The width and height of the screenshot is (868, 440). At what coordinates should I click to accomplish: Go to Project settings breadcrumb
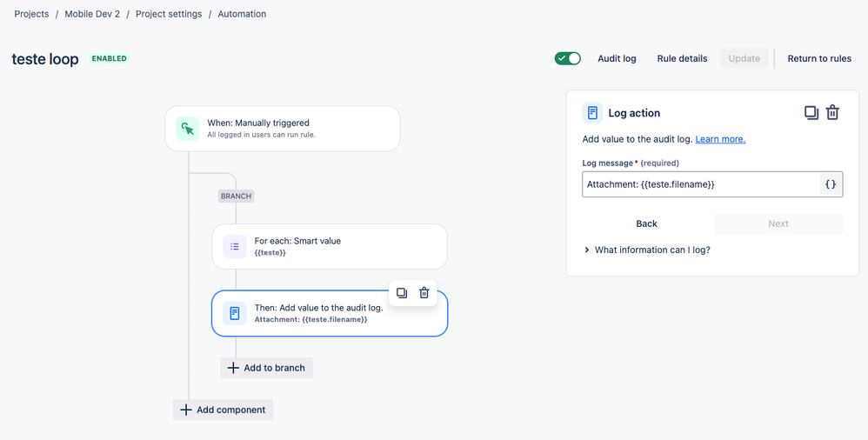tap(169, 14)
